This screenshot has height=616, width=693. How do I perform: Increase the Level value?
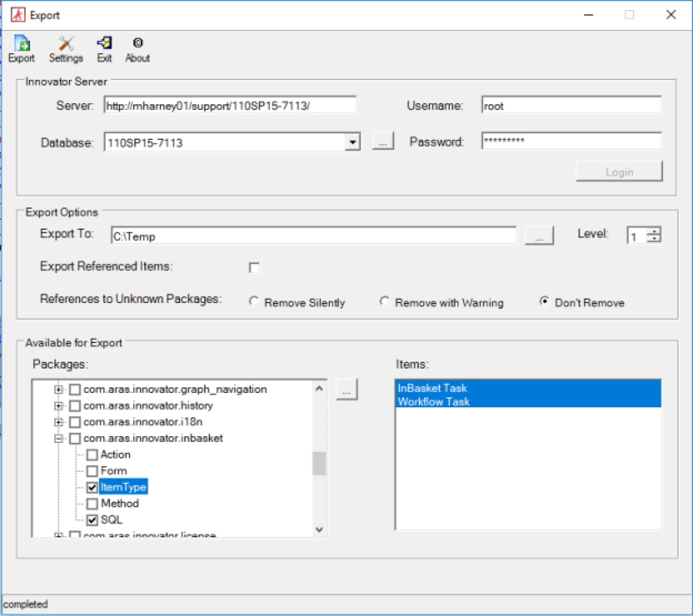pyautogui.click(x=653, y=231)
